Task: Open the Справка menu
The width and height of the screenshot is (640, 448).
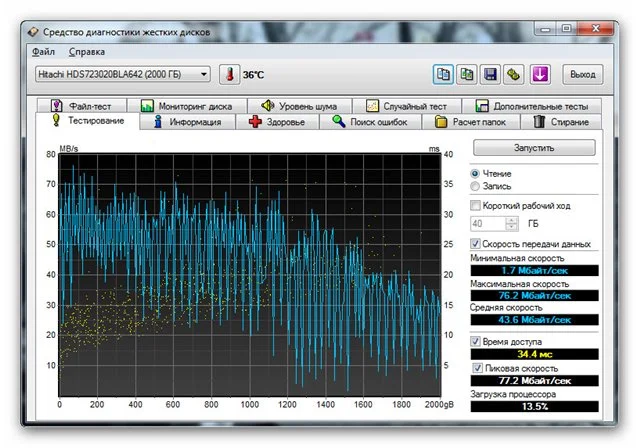Action: pos(86,51)
